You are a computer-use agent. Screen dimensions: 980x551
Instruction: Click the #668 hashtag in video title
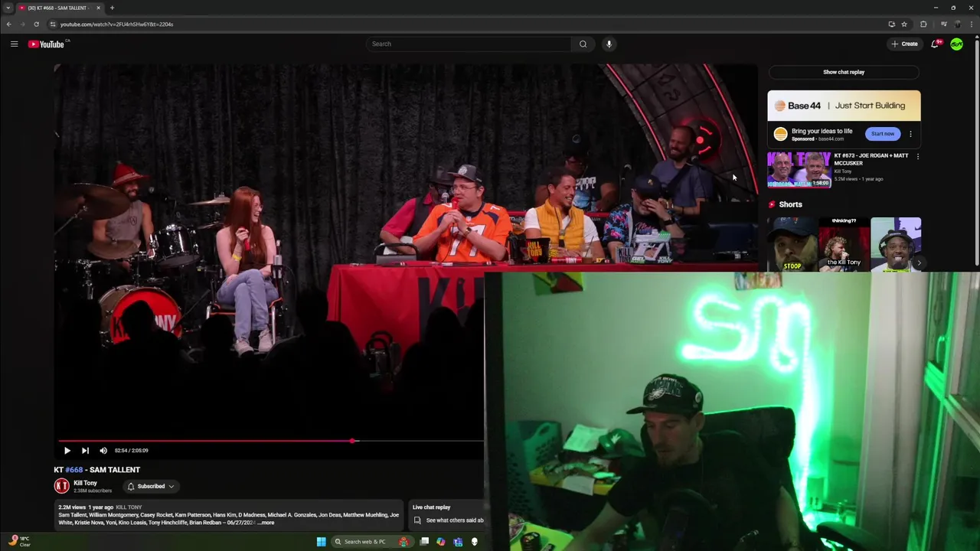73,469
